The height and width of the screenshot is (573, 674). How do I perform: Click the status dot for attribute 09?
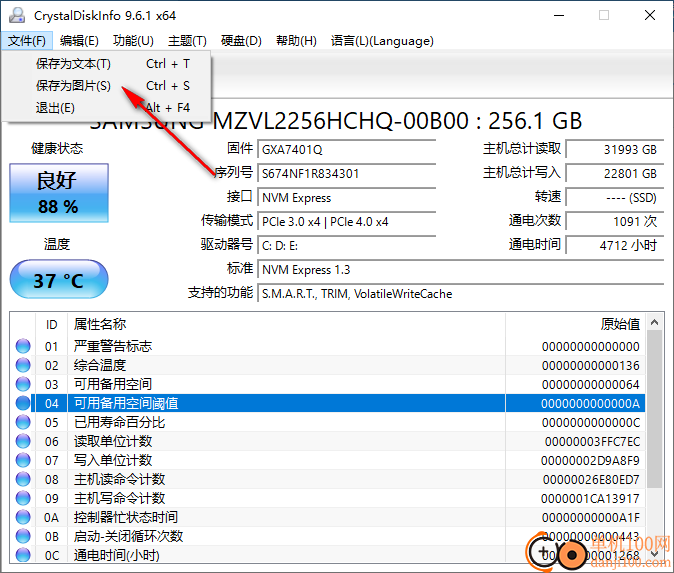coord(23,498)
